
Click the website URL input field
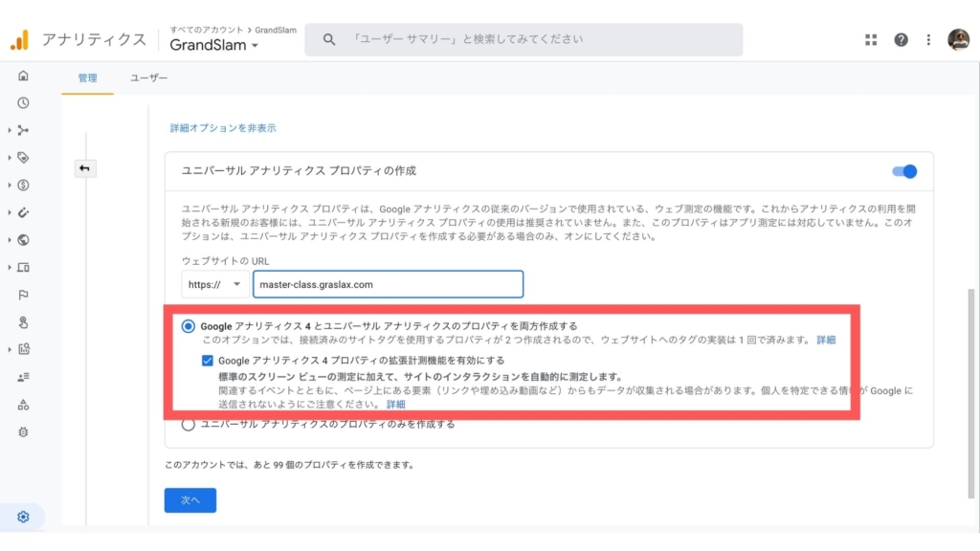(x=389, y=284)
